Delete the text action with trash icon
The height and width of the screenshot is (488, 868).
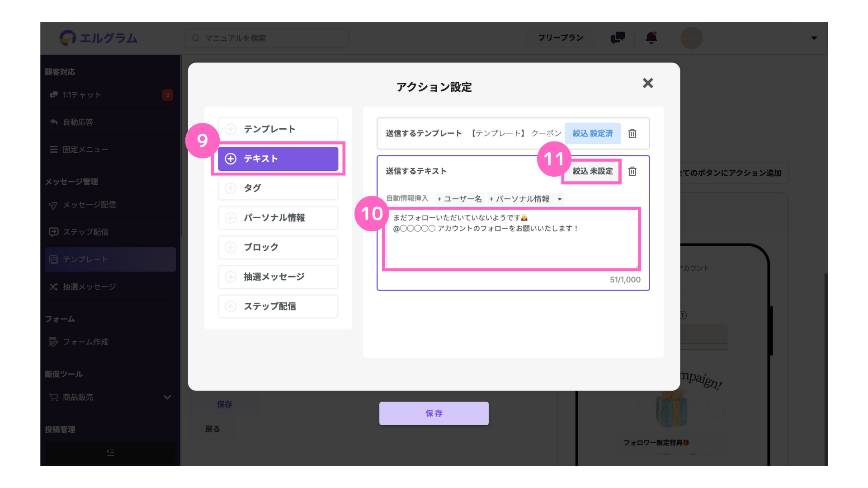[632, 171]
